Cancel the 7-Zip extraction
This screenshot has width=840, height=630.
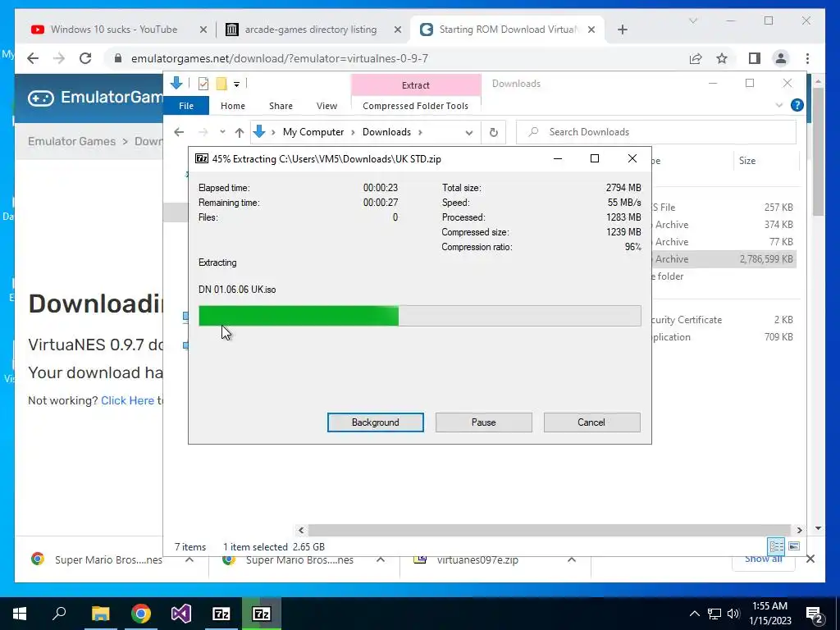tap(591, 422)
